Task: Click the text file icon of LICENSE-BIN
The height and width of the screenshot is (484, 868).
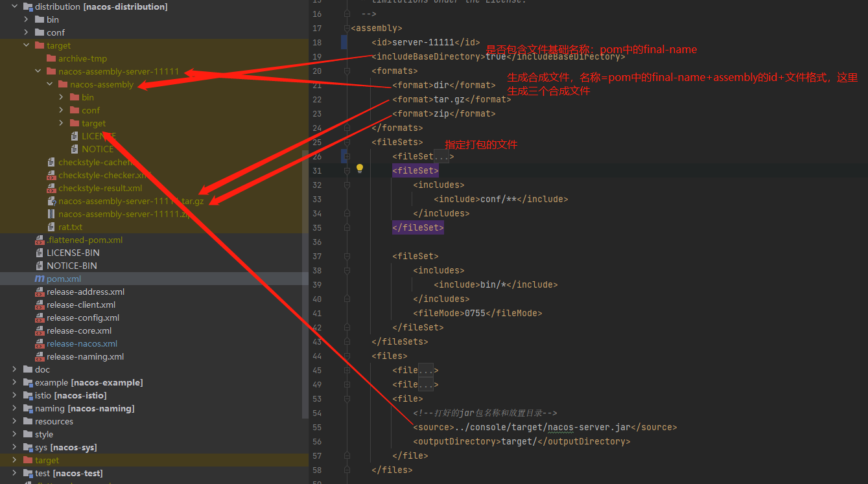Action: click(40, 253)
